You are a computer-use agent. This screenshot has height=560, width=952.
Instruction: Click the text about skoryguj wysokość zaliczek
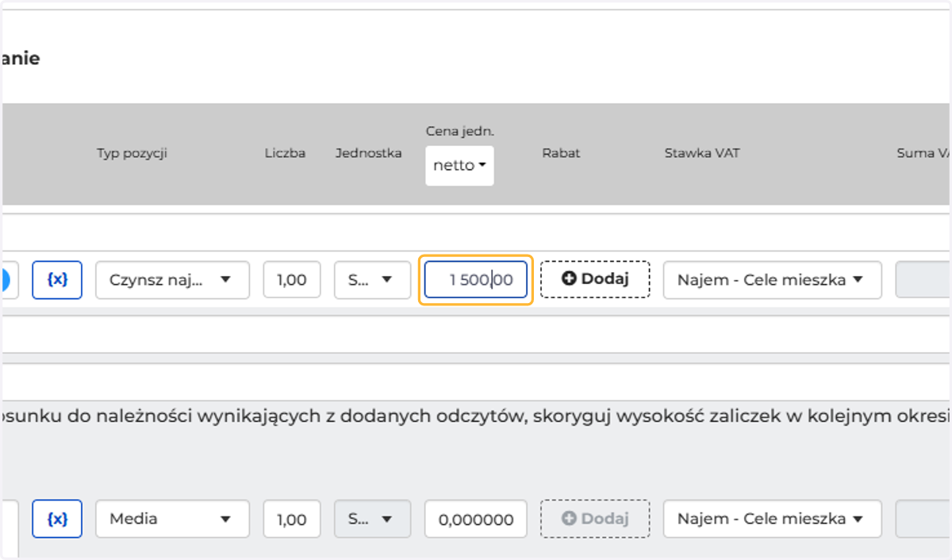pyautogui.click(x=476, y=418)
